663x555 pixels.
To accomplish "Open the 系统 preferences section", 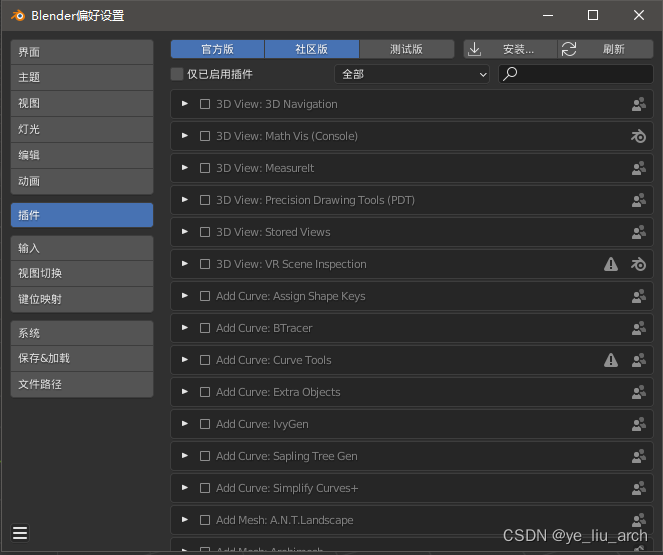I will click(x=82, y=333).
